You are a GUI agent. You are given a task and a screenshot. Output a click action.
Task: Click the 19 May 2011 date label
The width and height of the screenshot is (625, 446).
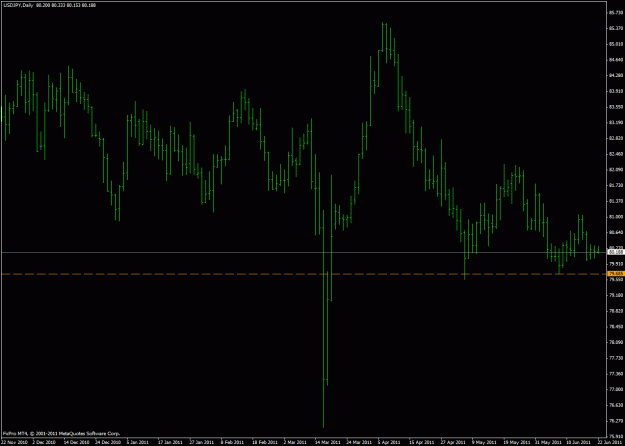(x=515, y=442)
